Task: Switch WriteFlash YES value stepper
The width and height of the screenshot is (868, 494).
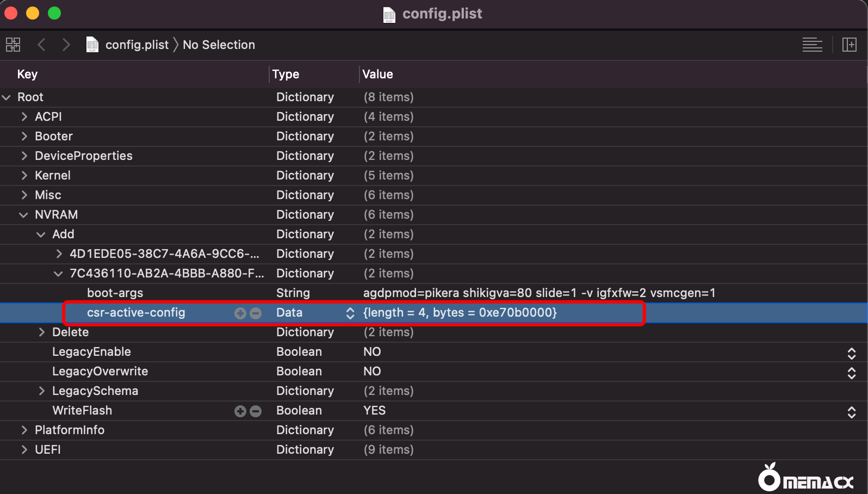Action: (x=851, y=411)
